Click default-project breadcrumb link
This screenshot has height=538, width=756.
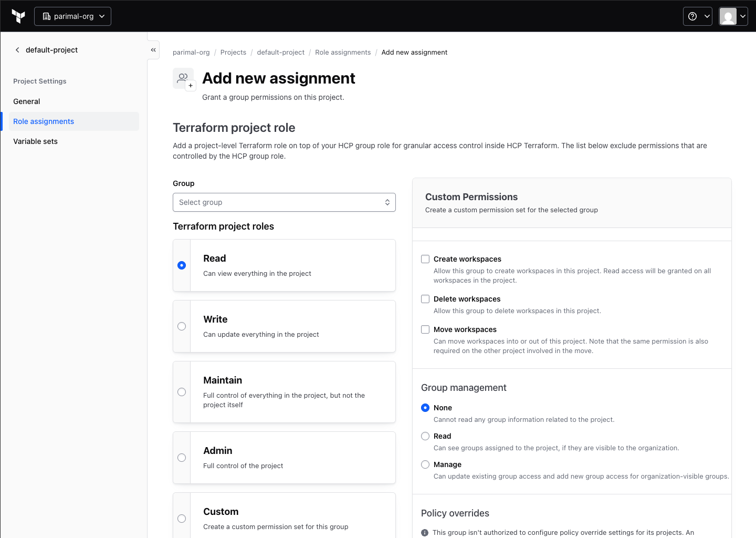click(281, 53)
